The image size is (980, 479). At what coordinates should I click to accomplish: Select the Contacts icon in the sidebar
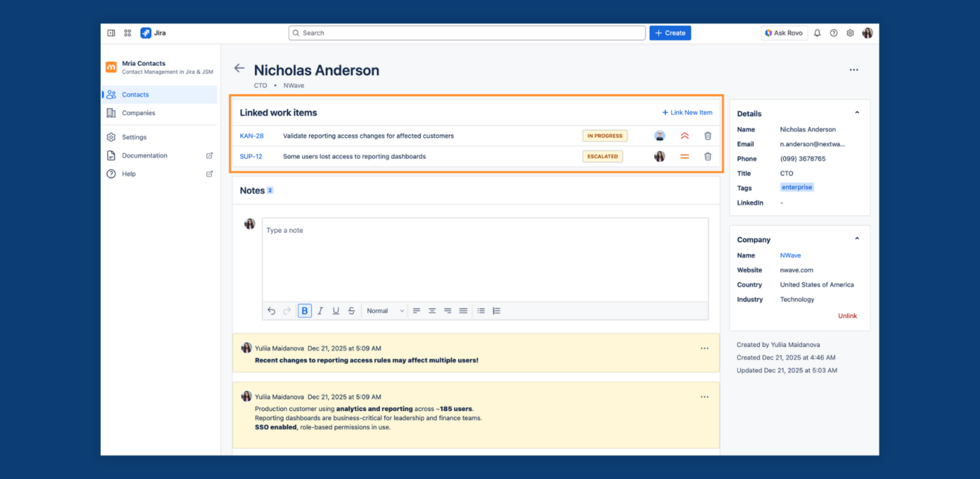110,95
